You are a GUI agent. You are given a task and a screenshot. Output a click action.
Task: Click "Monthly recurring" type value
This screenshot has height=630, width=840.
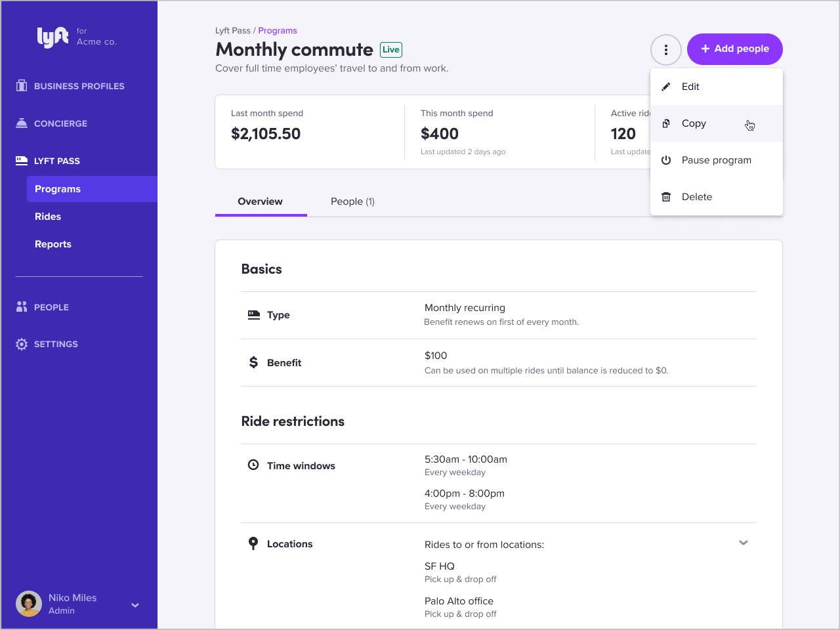[465, 308]
